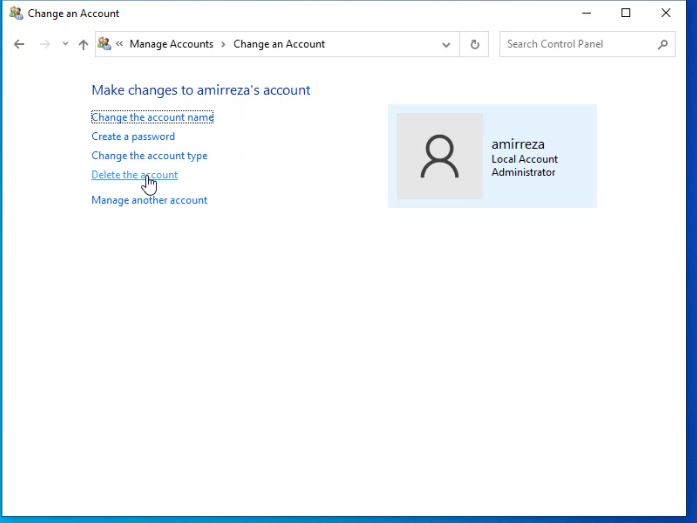
Task: Click the Back navigation arrow
Action: (x=19, y=44)
